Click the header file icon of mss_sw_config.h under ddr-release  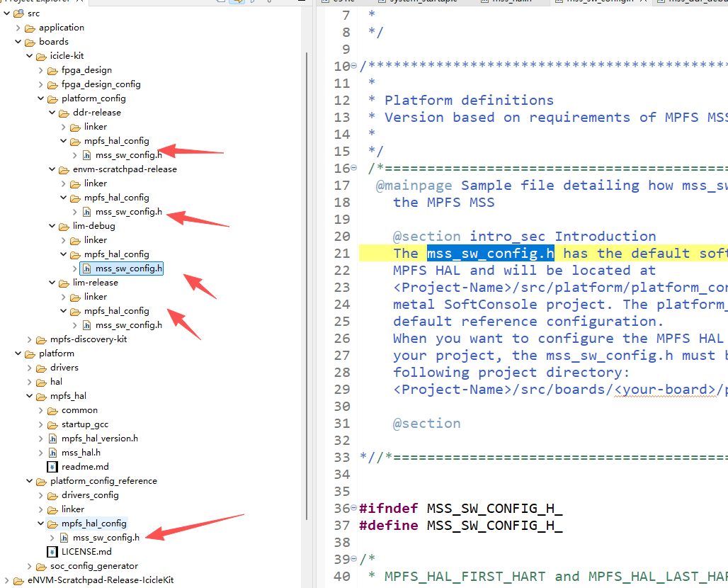87,155
